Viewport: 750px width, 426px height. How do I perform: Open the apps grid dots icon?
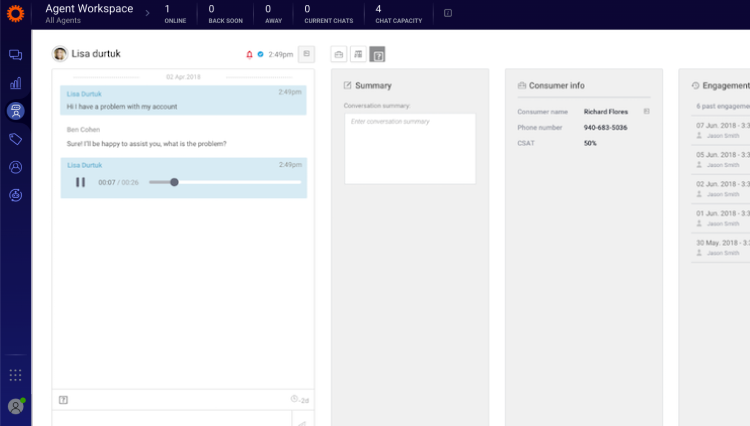(15, 375)
